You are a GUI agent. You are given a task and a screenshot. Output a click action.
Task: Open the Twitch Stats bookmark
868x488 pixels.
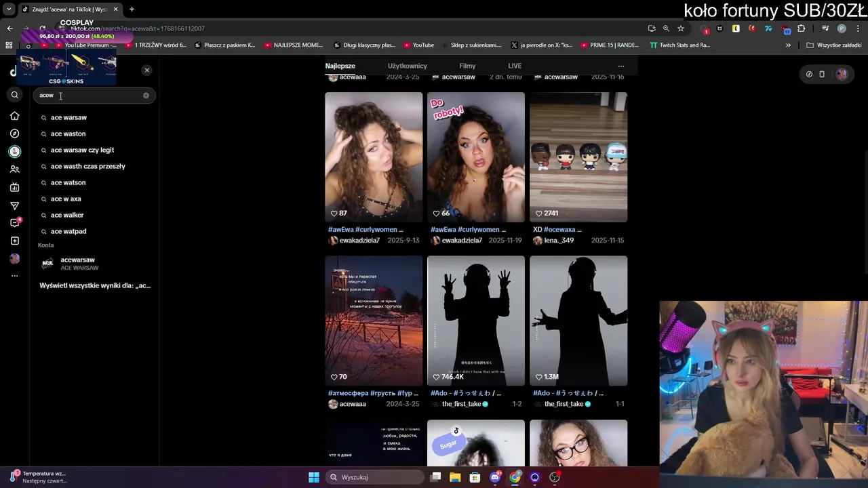point(679,45)
